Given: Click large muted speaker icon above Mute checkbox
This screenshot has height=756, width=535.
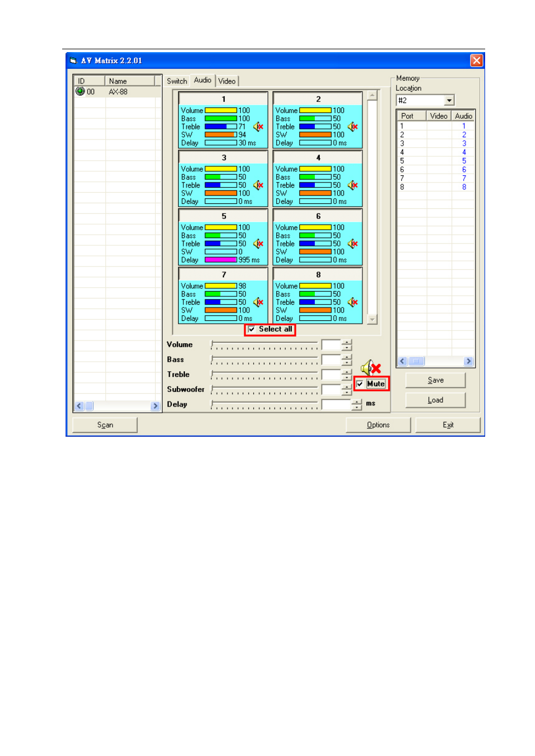Looking at the screenshot, I should coord(371,368).
